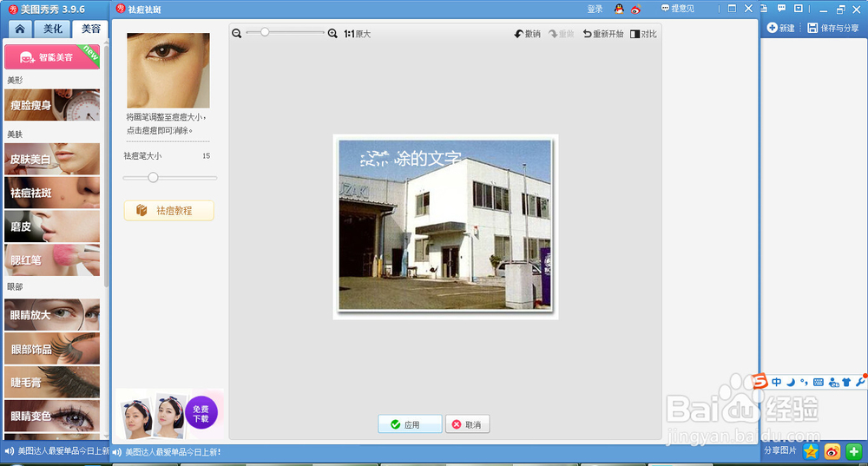The image size is (868, 466).
Task: Open the home tab icon
Action: click(20, 29)
